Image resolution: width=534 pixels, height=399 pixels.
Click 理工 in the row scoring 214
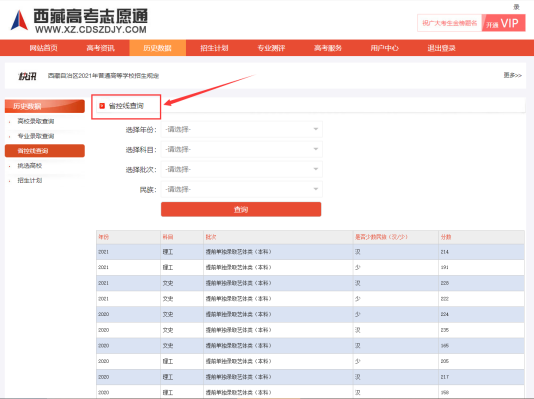pos(168,252)
